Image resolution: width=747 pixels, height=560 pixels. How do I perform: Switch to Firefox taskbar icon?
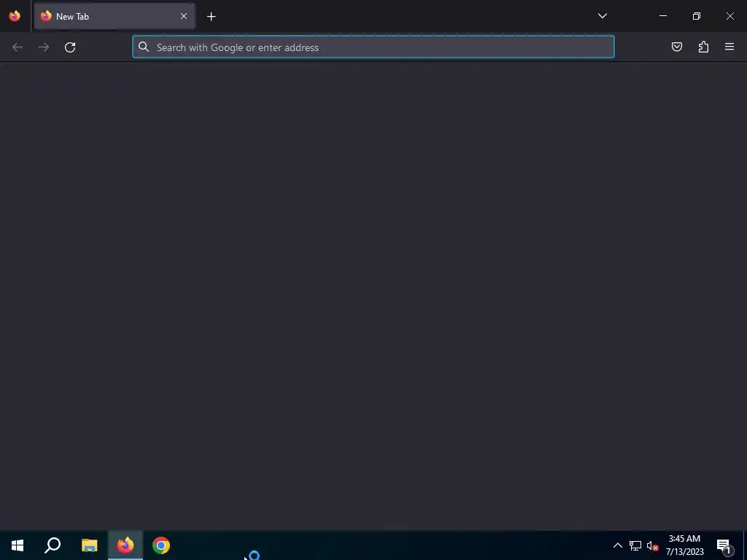click(x=125, y=545)
